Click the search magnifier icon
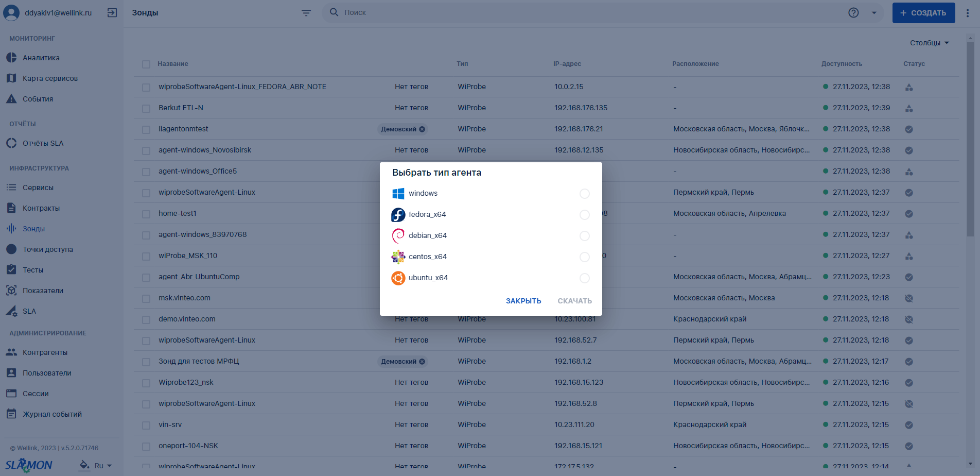 pos(334,12)
